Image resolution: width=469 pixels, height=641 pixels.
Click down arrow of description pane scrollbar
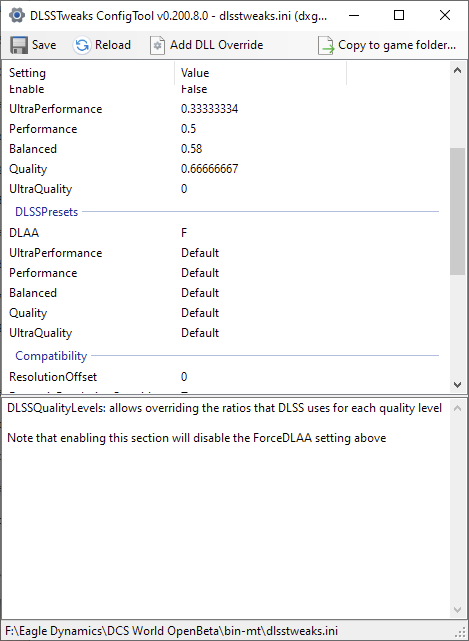coord(458,610)
